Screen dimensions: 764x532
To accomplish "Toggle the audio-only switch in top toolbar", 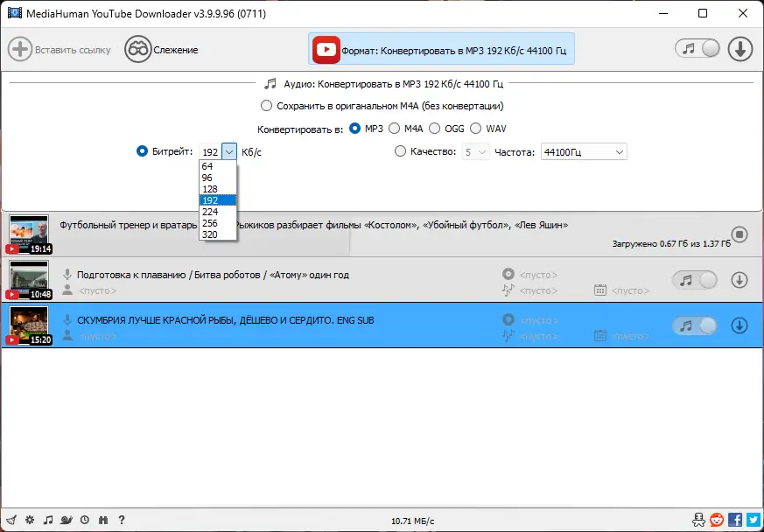I will click(697, 49).
